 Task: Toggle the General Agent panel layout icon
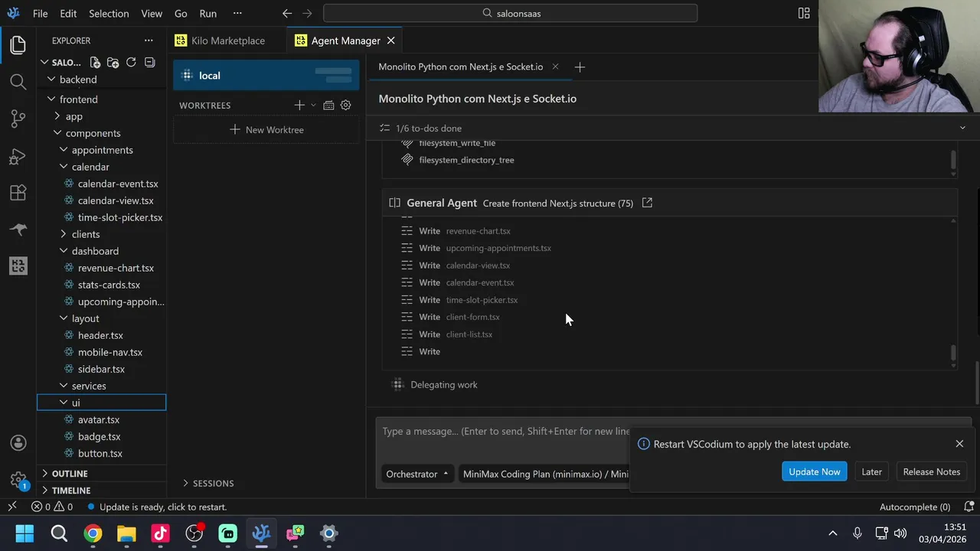(394, 203)
